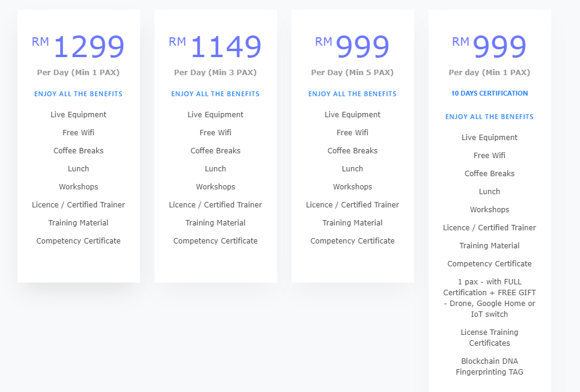Click 'Workshops' in the second card
The width and height of the screenshot is (580, 392).
pos(215,187)
